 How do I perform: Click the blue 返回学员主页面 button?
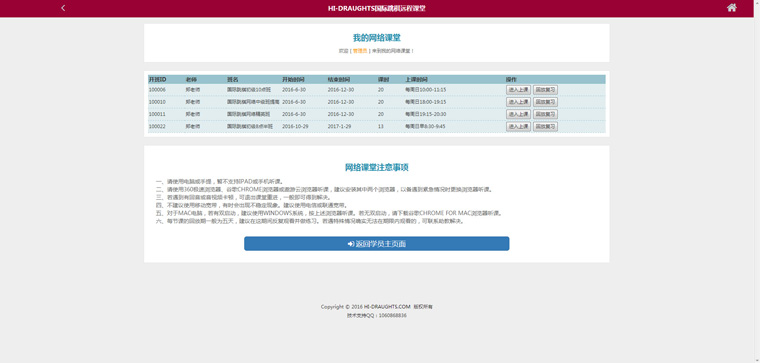tap(377, 244)
